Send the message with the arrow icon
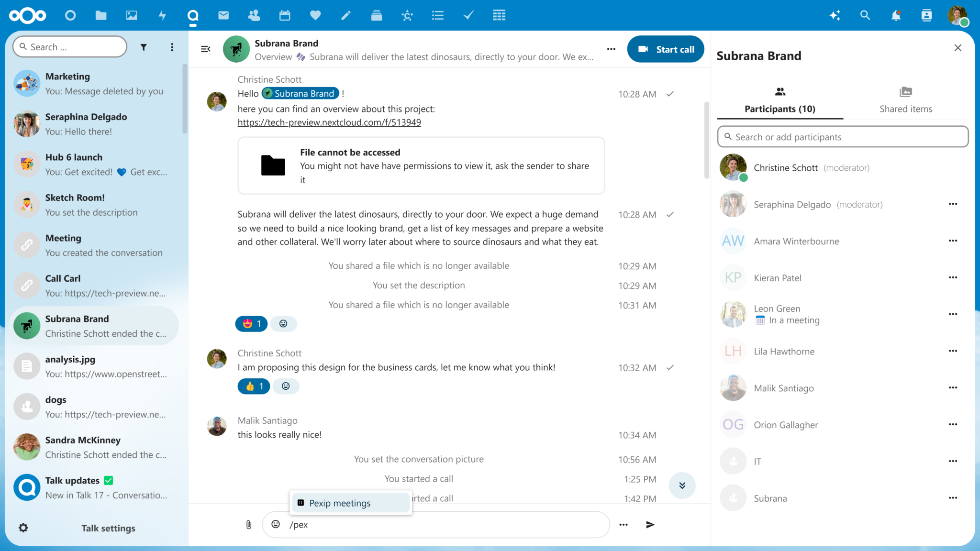Screen dimensions: 980x551 650,524
